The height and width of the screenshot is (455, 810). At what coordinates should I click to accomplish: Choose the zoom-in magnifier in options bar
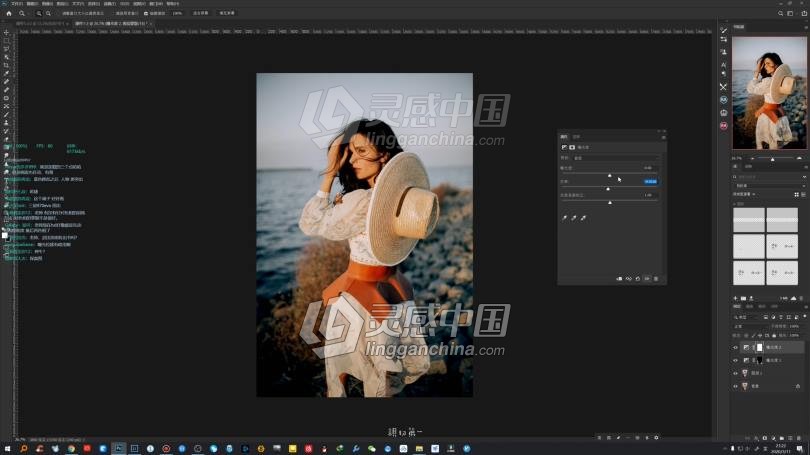pos(39,13)
